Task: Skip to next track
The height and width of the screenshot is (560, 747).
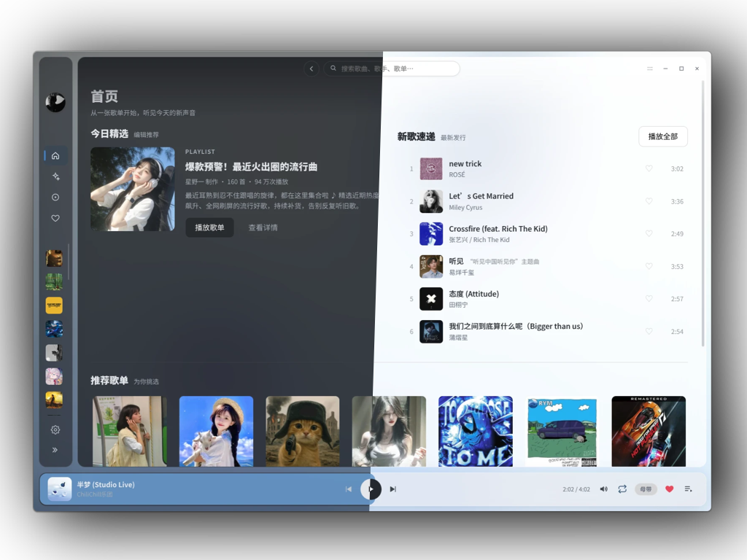Action: click(x=393, y=489)
